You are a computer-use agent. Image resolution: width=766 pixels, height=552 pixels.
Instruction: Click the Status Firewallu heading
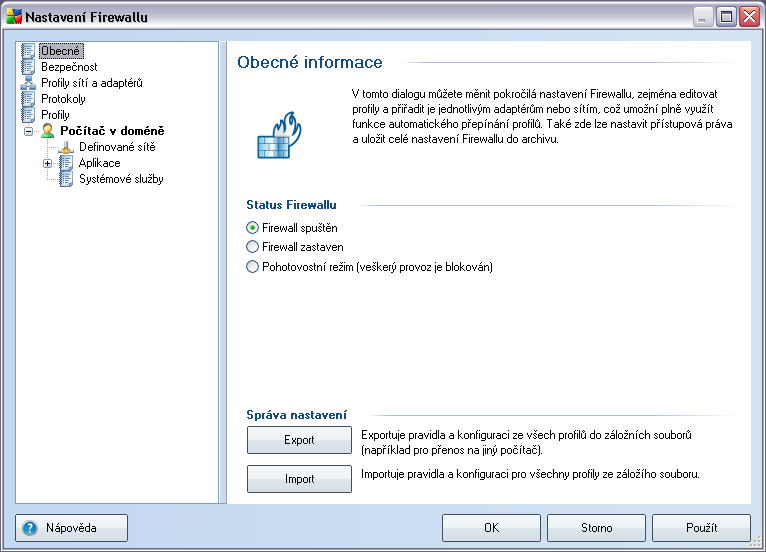[291, 205]
